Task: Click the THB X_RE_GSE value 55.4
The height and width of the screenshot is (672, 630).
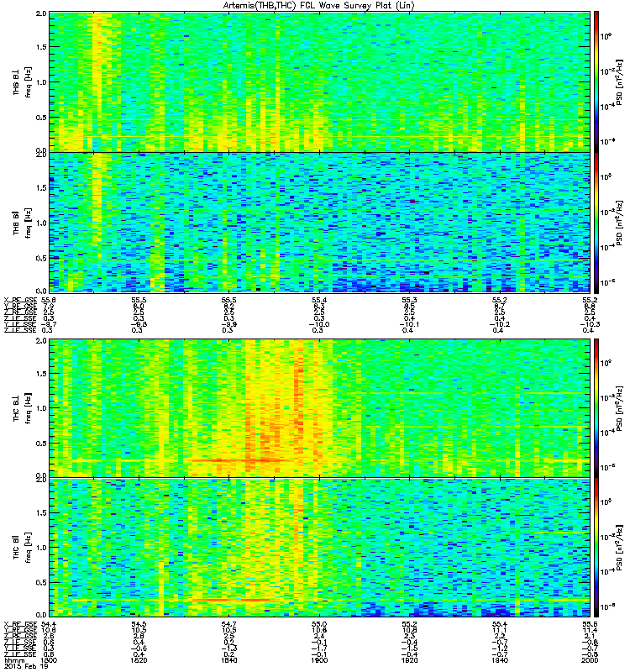Action: click(x=319, y=300)
